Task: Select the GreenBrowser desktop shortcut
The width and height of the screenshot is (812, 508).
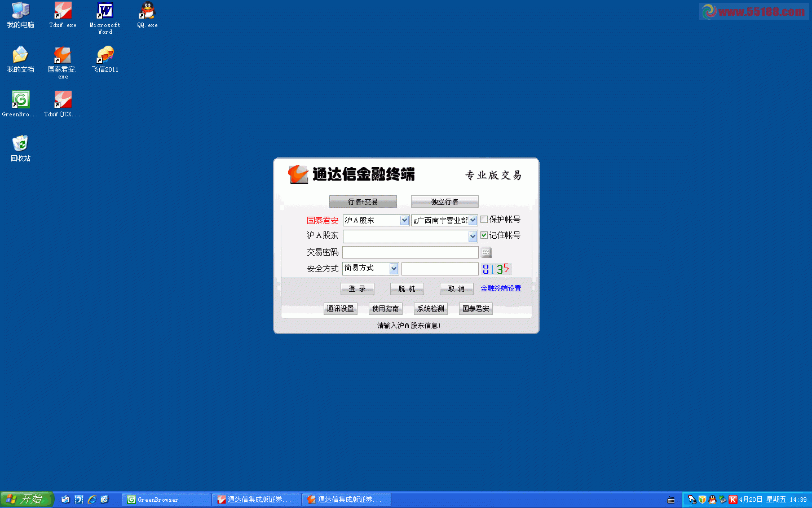Action: click(21, 104)
